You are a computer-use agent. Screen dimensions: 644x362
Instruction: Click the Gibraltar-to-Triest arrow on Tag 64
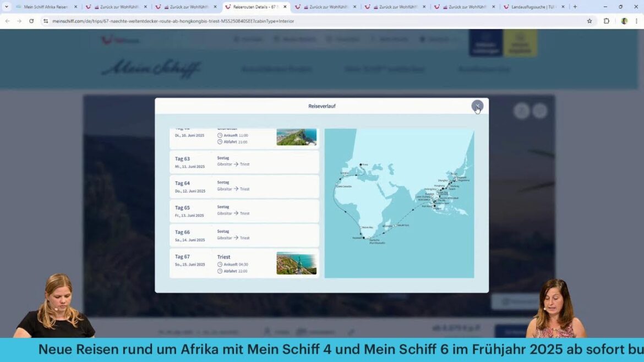point(237,189)
